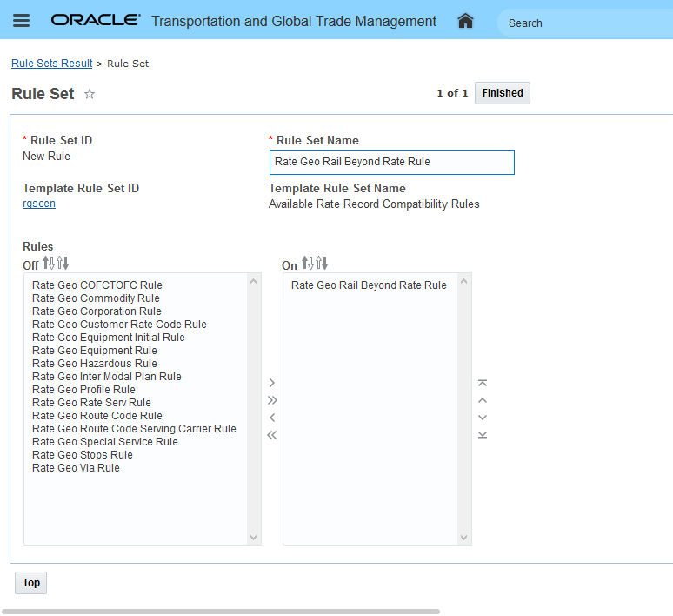This screenshot has width=673, height=616.
Task: Select Rate Geo Via Rule
Action: (76, 468)
